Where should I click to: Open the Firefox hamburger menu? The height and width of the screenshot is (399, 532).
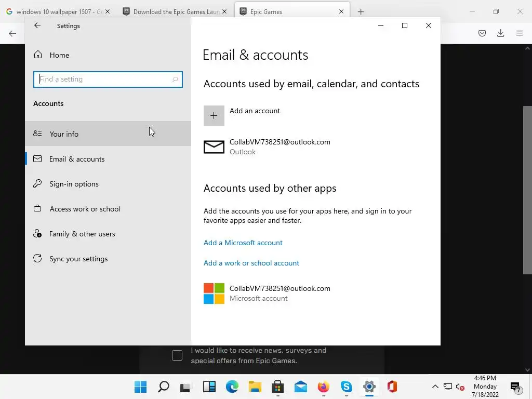[x=520, y=33]
